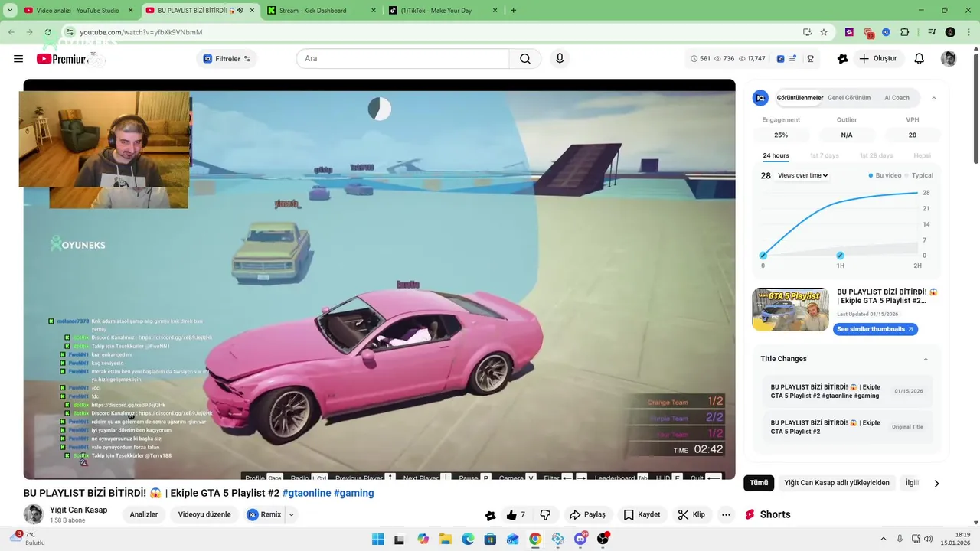Select the 1st 7 days time range

pos(825,155)
